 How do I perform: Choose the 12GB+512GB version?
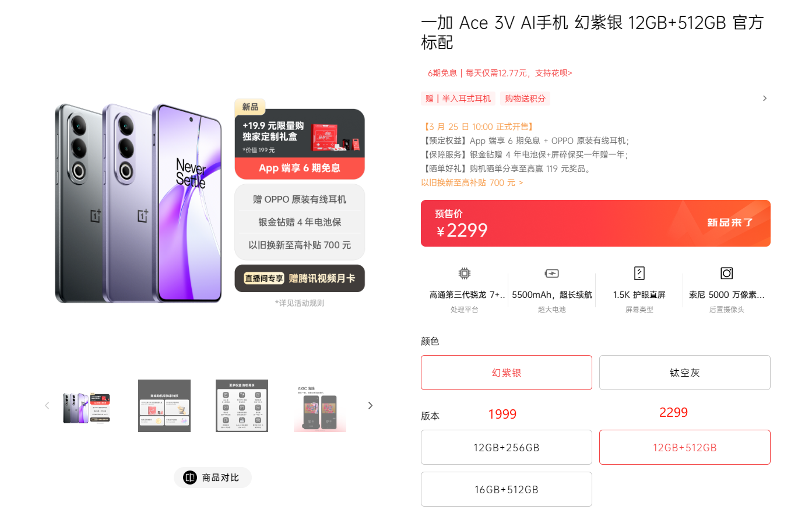(x=685, y=447)
